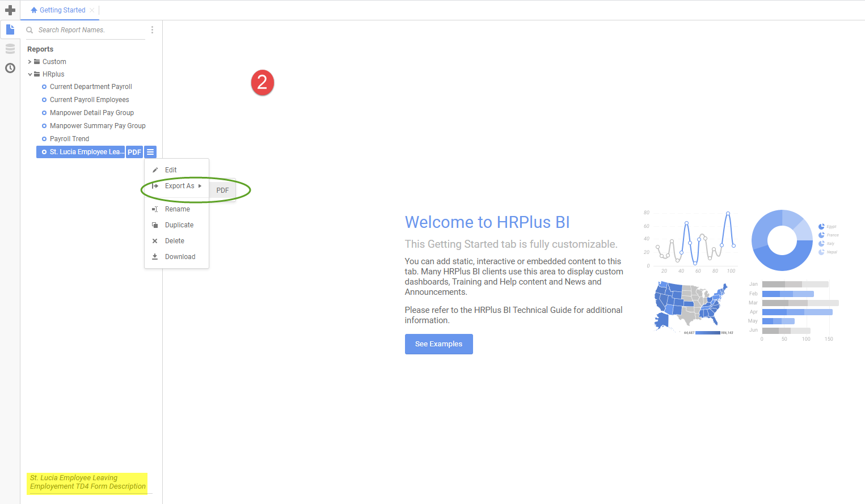
Task: Open the Current Payroll Employees report
Action: pyautogui.click(x=89, y=100)
